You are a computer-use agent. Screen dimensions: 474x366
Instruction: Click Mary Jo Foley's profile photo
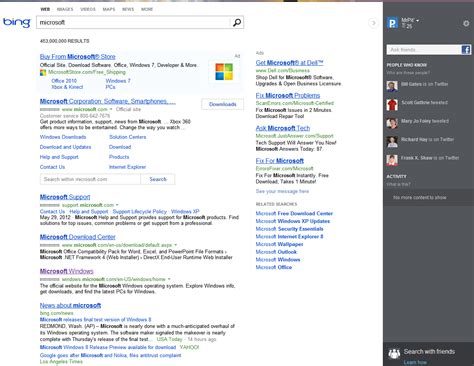[x=392, y=123]
